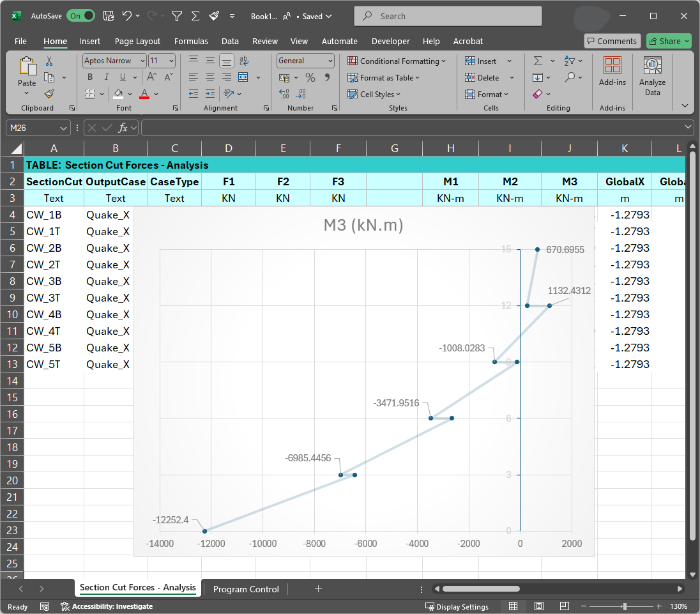Image resolution: width=700 pixels, height=614 pixels.
Task: Switch to Page Layout view in status bar
Action: [538, 606]
